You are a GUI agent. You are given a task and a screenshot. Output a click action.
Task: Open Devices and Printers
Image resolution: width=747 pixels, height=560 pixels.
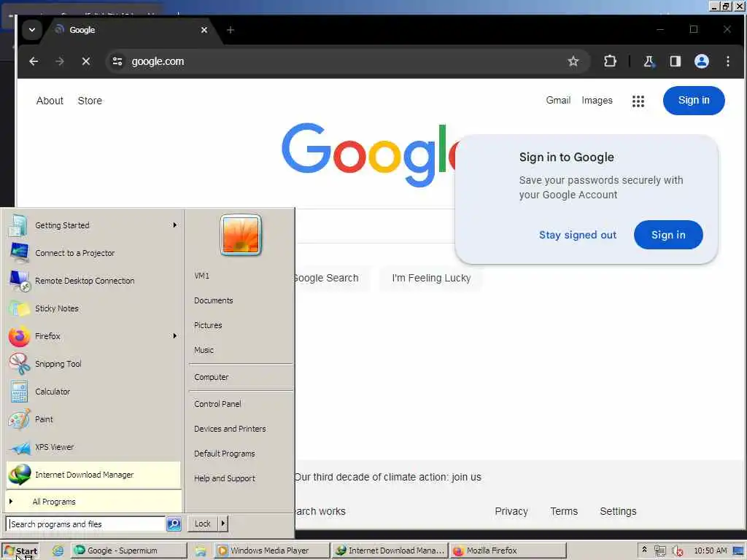click(241, 429)
